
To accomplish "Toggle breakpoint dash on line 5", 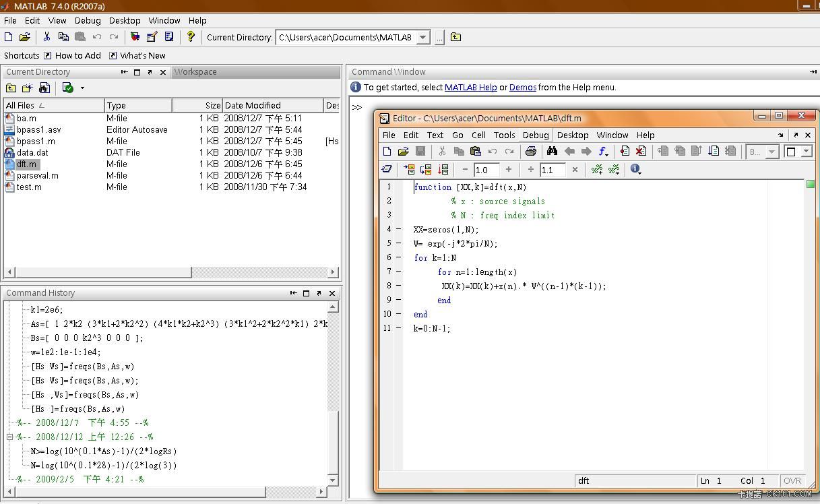I will pyautogui.click(x=398, y=243).
